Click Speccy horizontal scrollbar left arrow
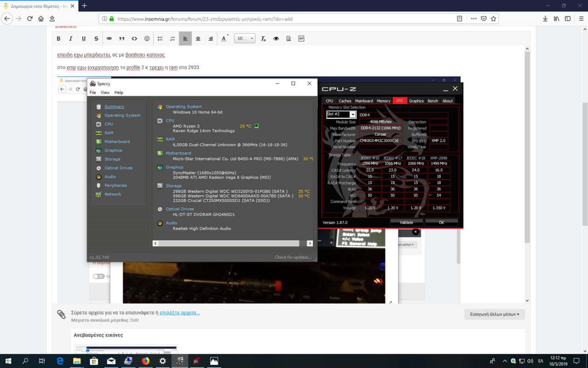Image resolution: width=588 pixels, height=368 pixels. click(156, 243)
